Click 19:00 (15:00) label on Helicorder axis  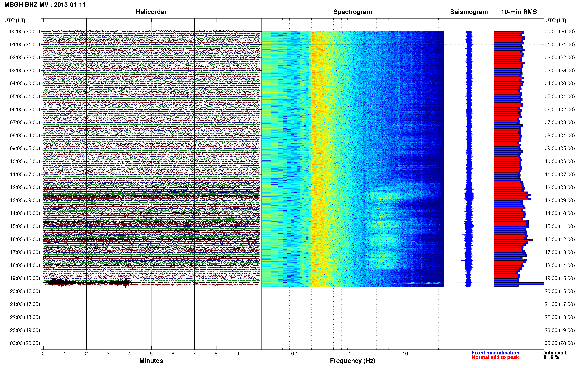click(x=25, y=278)
